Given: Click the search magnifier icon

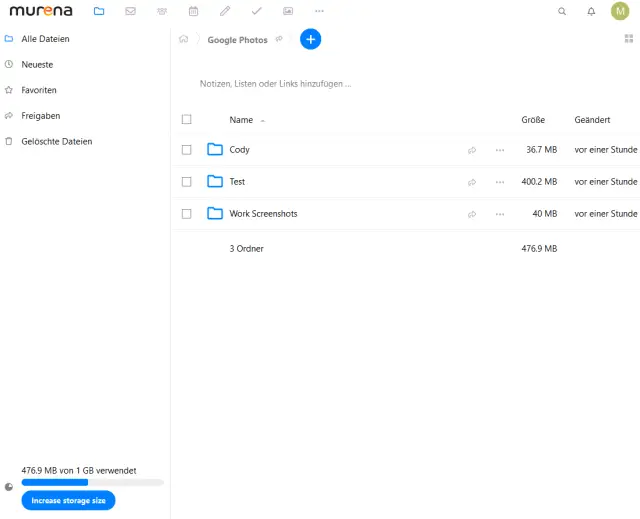Looking at the screenshot, I should [561, 12].
